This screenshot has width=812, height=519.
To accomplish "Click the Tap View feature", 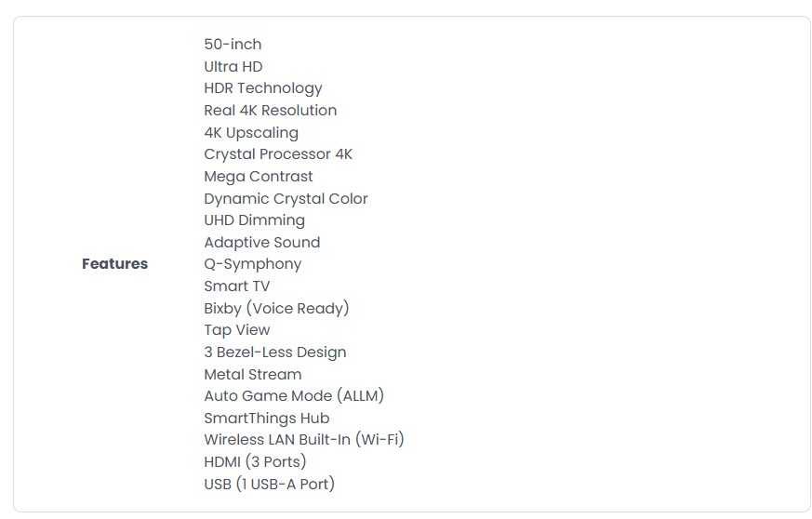I will 236,330.
